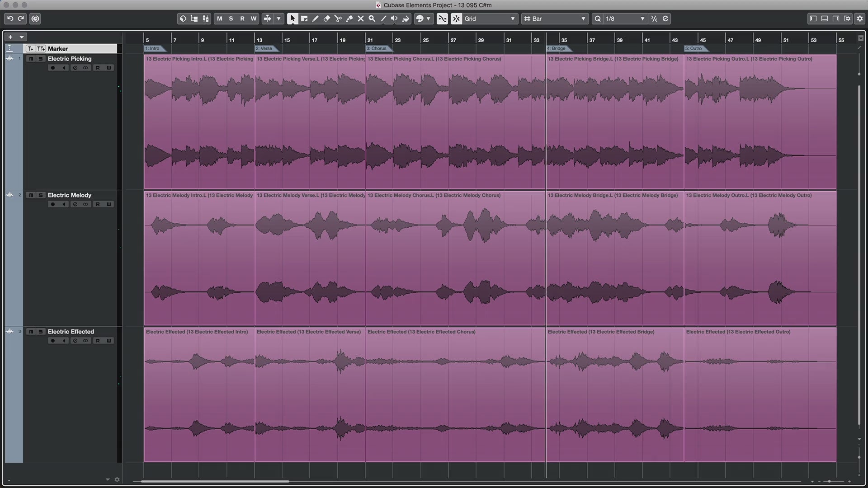The image size is (868, 488).
Task: Open the project setup gear icon
Action: coord(860,19)
